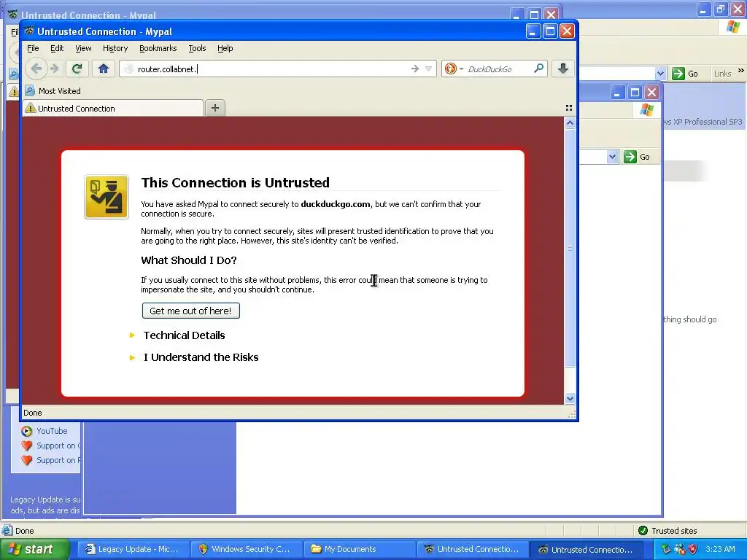
Task: Click the vertical scrollbar thumb in Mypal
Action: click(x=570, y=248)
